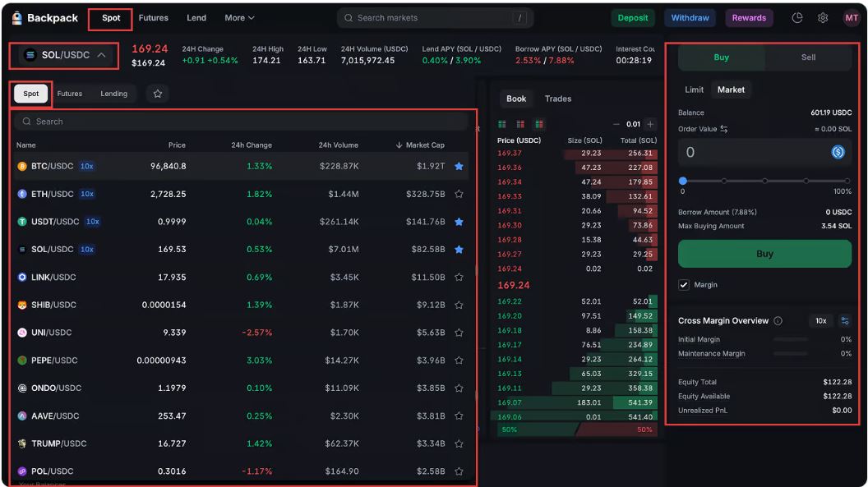Favorite the UNI/USDC market star
The width and height of the screenshot is (868, 487).
pyautogui.click(x=459, y=333)
